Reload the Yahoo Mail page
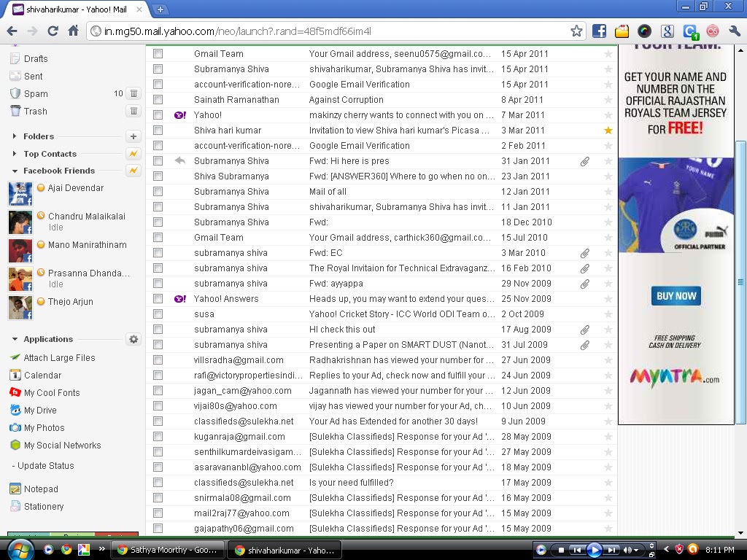747x560 pixels. click(53, 31)
